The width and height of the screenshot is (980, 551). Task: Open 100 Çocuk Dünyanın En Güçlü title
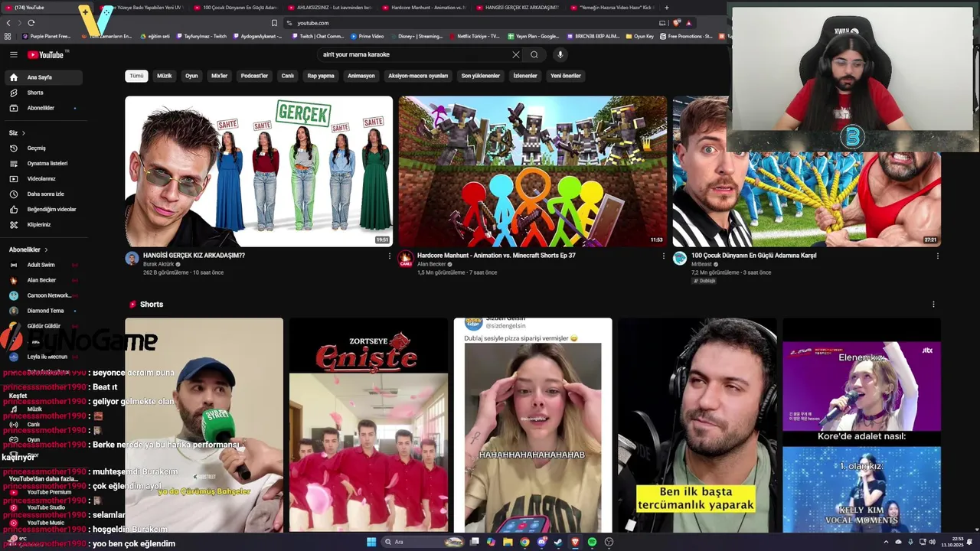point(754,256)
